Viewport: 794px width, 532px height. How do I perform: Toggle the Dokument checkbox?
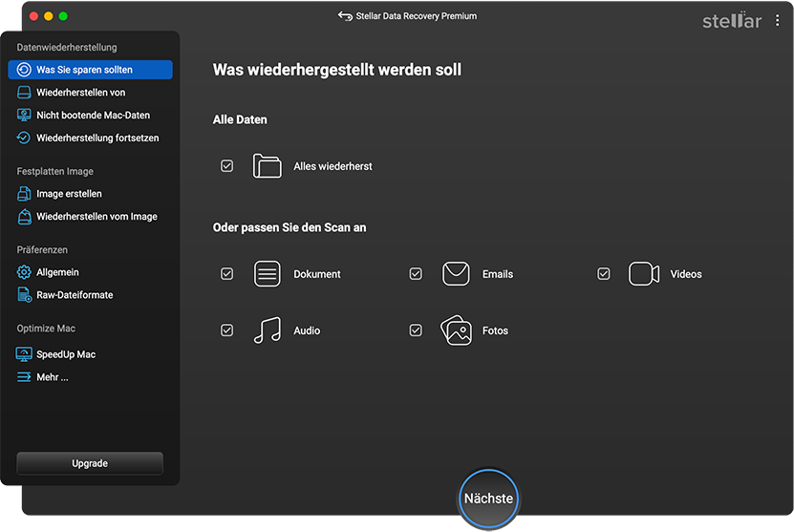click(226, 274)
